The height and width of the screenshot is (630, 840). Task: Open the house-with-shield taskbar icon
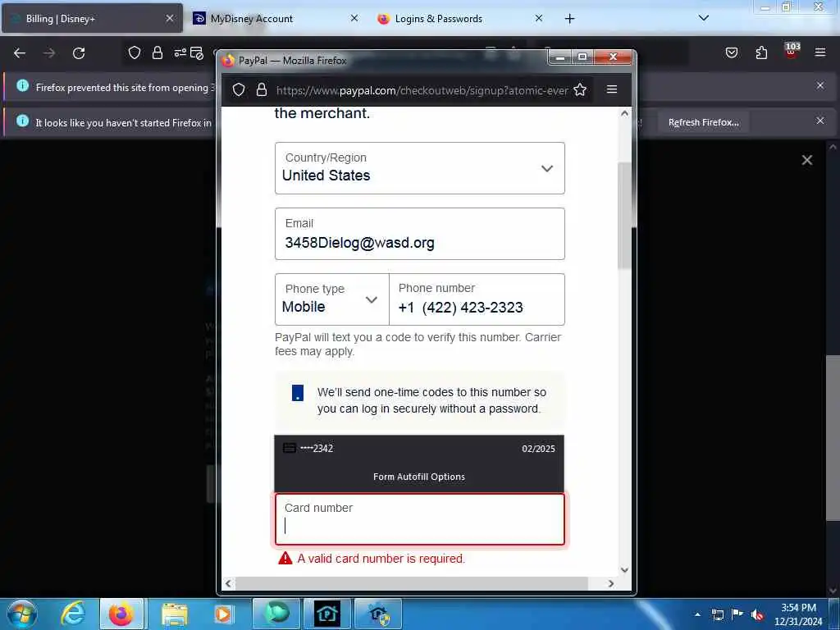pos(378,614)
